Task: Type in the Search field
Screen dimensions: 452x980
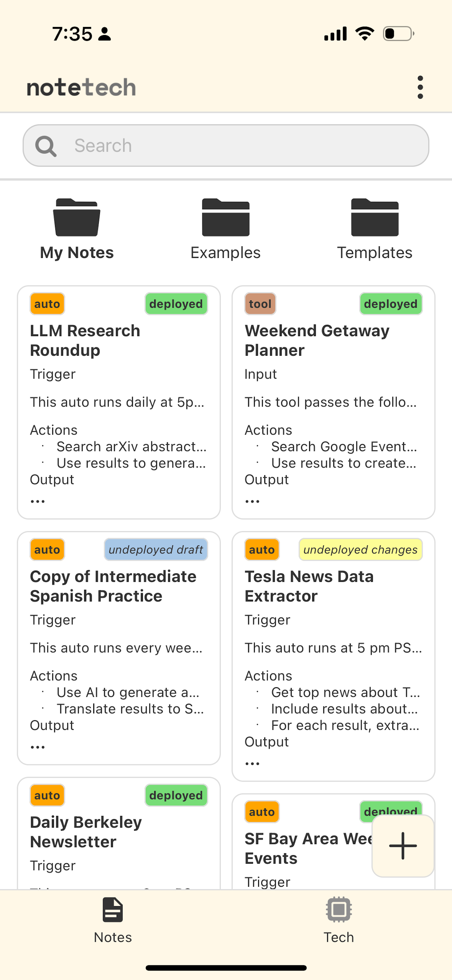Action: (244, 146)
